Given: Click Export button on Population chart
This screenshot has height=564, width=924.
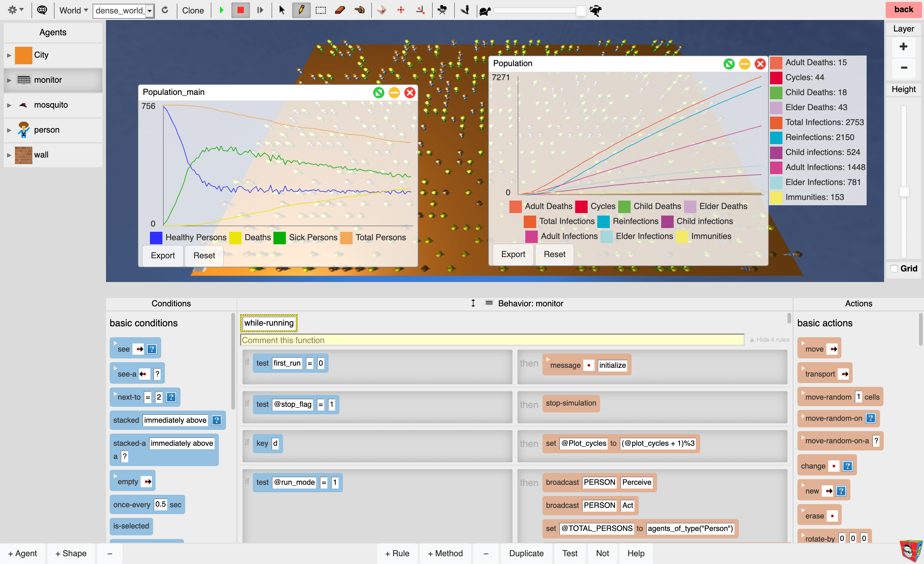Looking at the screenshot, I should click(513, 254).
